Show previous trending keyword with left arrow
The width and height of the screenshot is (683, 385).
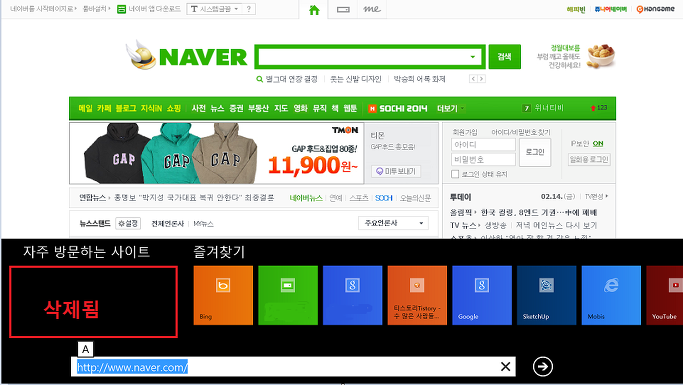[x=473, y=79]
